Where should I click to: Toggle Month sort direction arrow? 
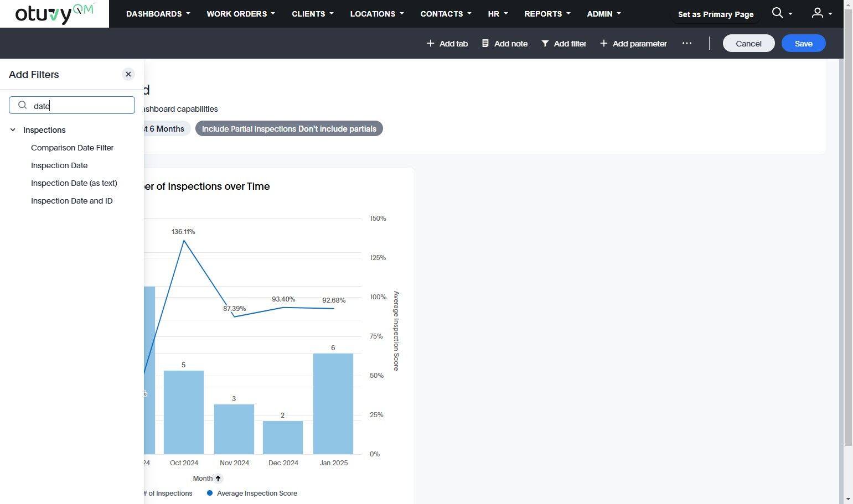click(218, 479)
